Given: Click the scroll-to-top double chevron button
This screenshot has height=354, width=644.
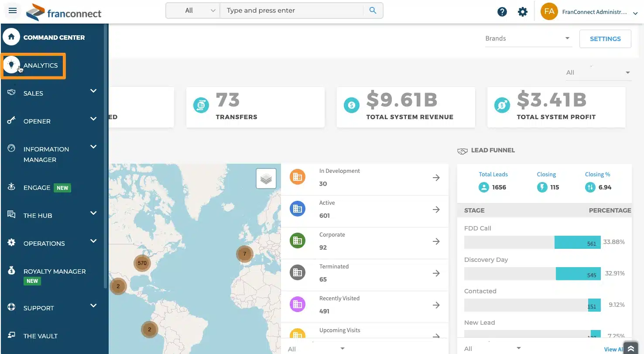Looking at the screenshot, I should tap(630, 348).
